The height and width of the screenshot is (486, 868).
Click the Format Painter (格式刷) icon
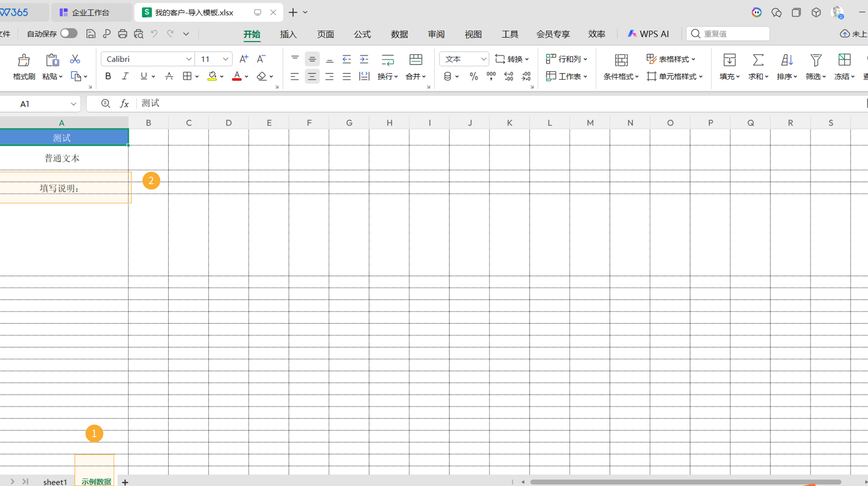click(x=23, y=60)
